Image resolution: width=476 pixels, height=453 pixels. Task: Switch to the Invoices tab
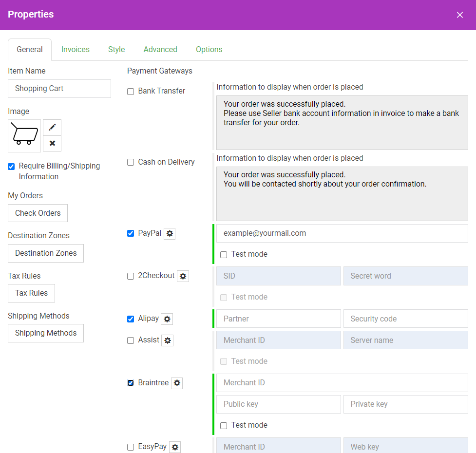pyautogui.click(x=76, y=50)
